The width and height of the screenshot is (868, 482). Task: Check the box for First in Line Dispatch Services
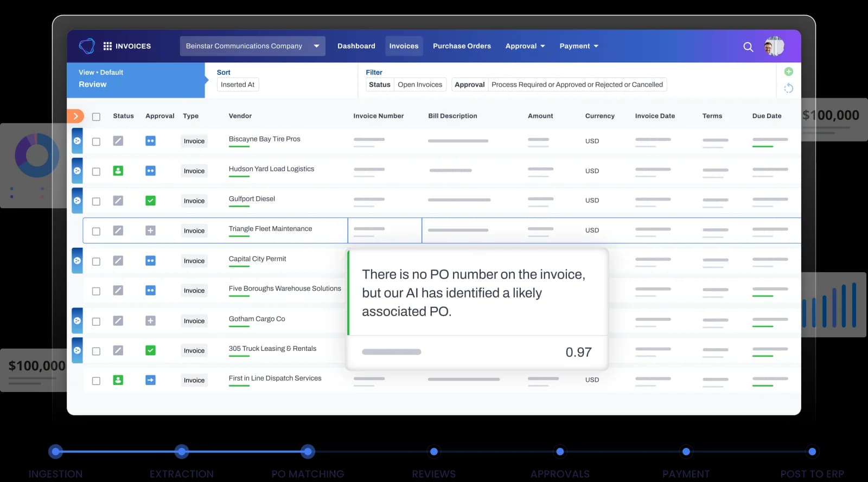tap(96, 381)
